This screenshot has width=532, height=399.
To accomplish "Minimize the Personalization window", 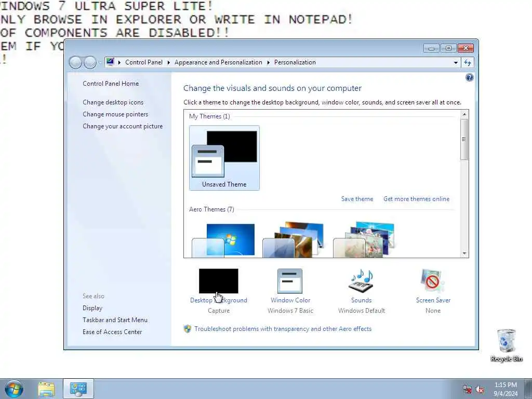I will click(x=431, y=48).
